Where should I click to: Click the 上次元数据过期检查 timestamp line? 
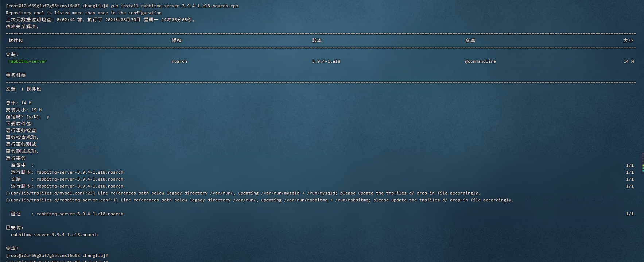pyautogui.click(x=101, y=20)
